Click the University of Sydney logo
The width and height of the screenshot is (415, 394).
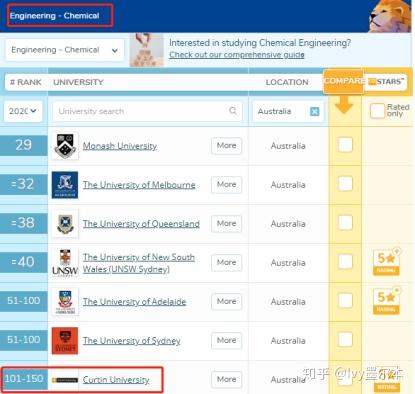point(65,341)
